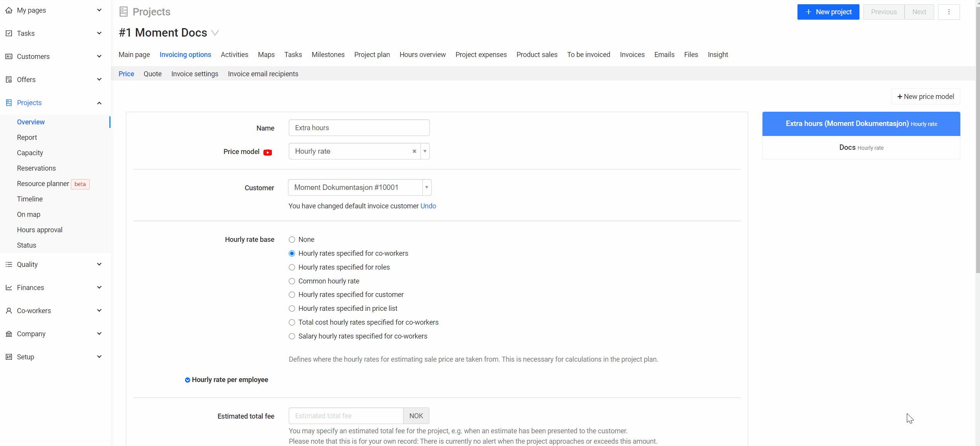Open Hours approval in the sidebar

pyautogui.click(x=40, y=230)
